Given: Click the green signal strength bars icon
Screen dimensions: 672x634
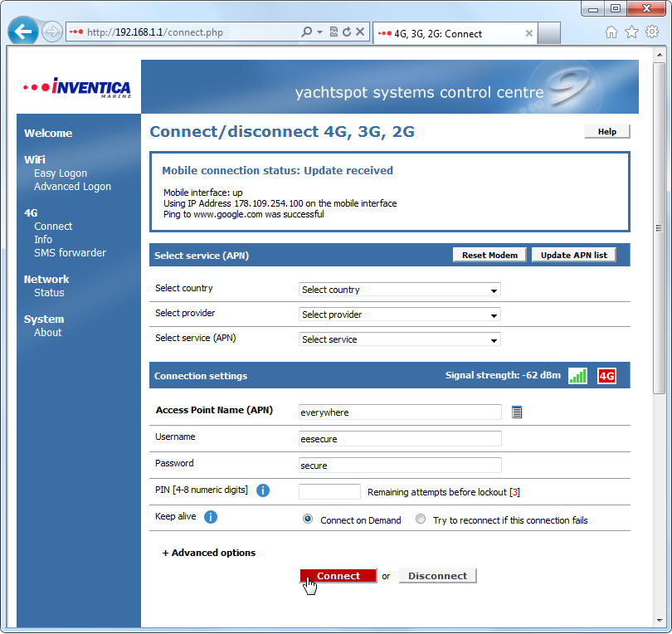Looking at the screenshot, I should click(x=577, y=376).
